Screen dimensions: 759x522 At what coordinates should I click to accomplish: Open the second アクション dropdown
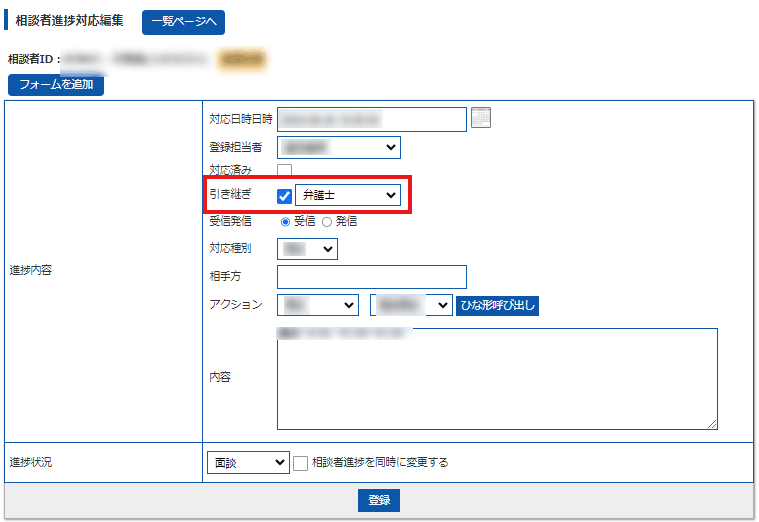click(411, 304)
